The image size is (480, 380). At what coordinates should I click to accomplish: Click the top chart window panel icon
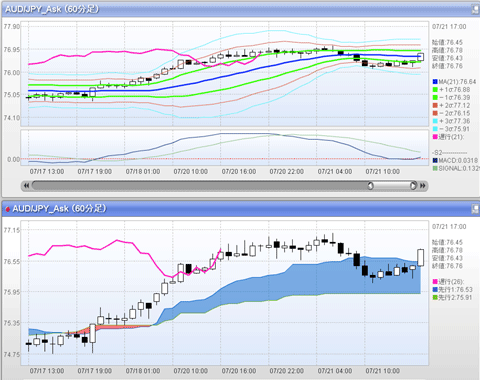point(475,9)
